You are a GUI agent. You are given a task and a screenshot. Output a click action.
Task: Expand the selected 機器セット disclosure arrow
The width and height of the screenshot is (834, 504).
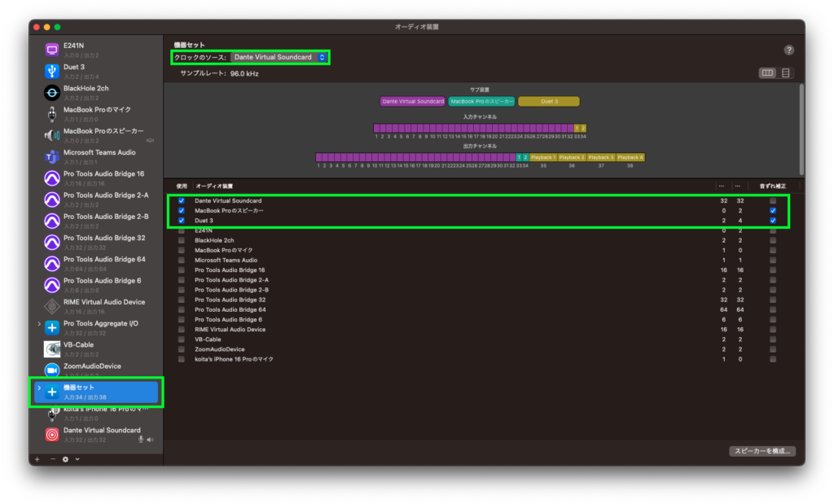pyautogui.click(x=38, y=388)
